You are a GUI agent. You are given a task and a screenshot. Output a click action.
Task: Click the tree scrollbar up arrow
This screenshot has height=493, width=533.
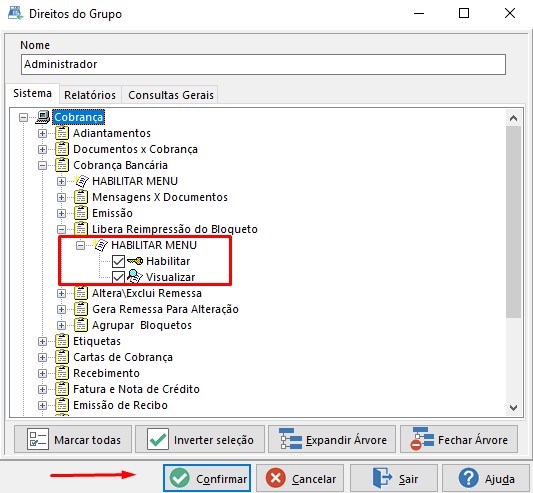[513, 118]
